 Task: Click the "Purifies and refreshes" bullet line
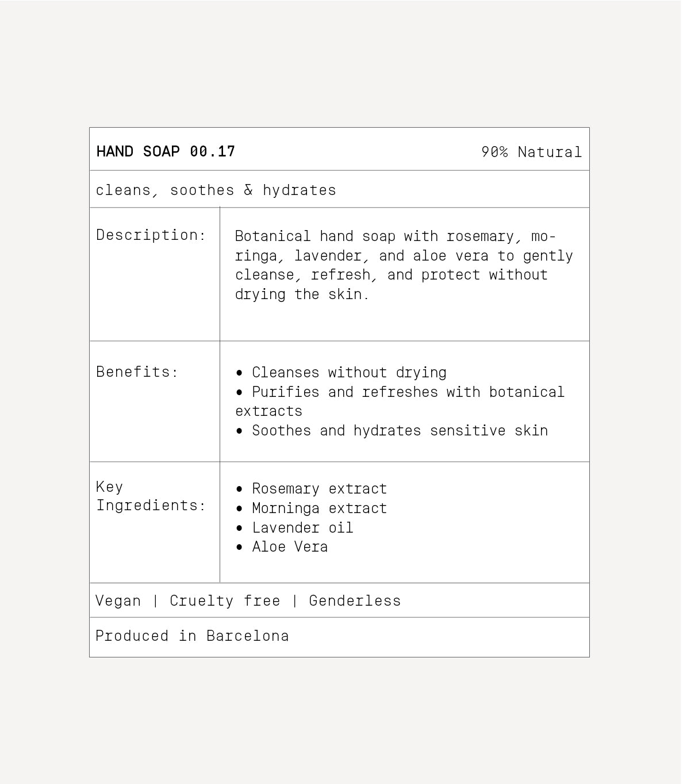pyautogui.click(x=408, y=392)
